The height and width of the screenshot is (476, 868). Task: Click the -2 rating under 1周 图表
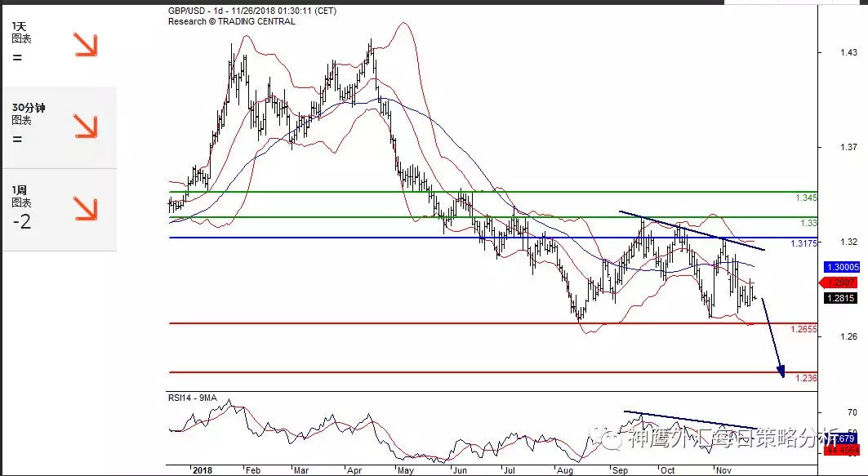(x=22, y=220)
